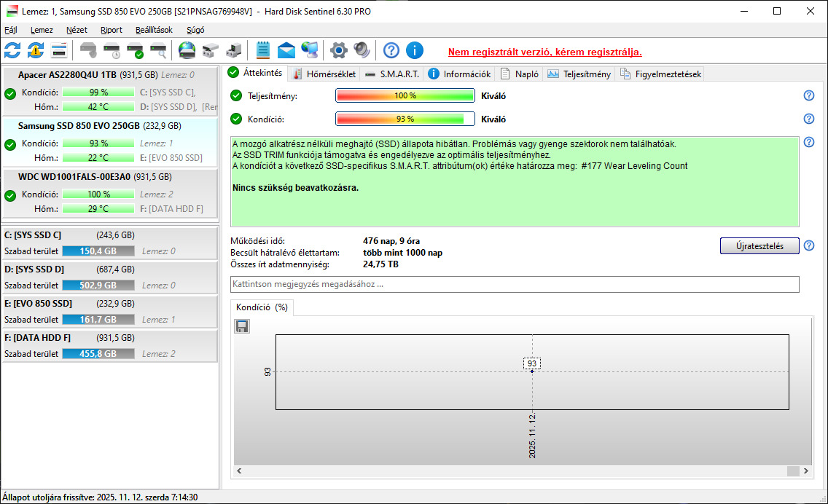Viewport: 828px width, 504px height.
Task: Click the speaker sound toolbar icon
Action: 362,51
